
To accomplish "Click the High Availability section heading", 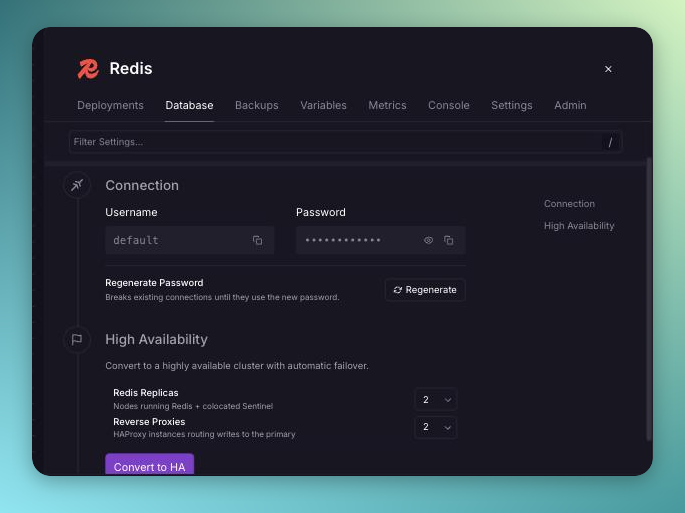I will (x=156, y=339).
